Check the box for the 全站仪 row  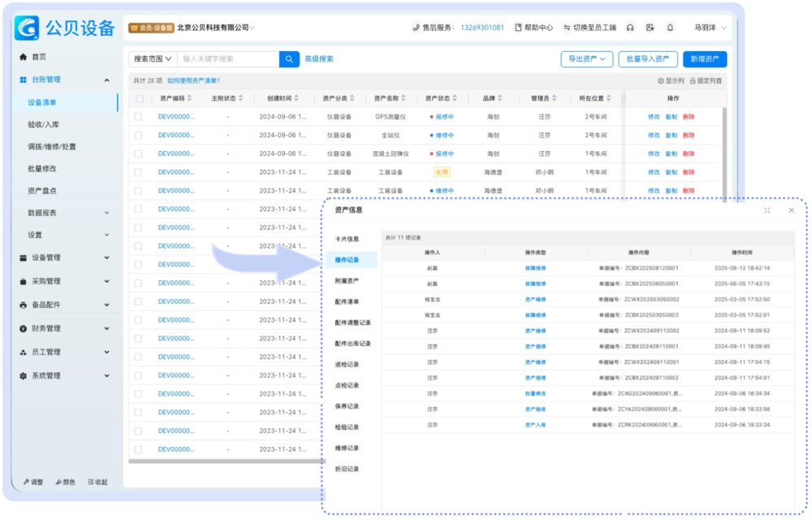[139, 135]
